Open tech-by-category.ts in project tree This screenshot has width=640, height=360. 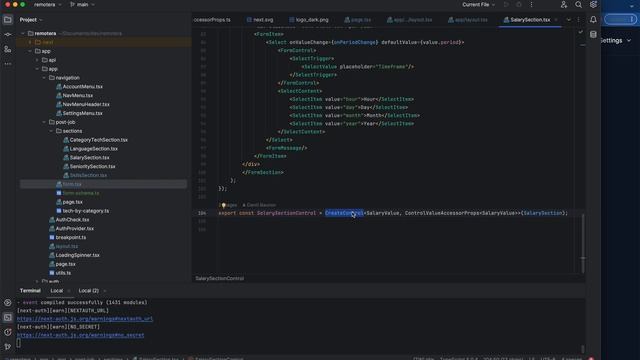click(x=85, y=211)
